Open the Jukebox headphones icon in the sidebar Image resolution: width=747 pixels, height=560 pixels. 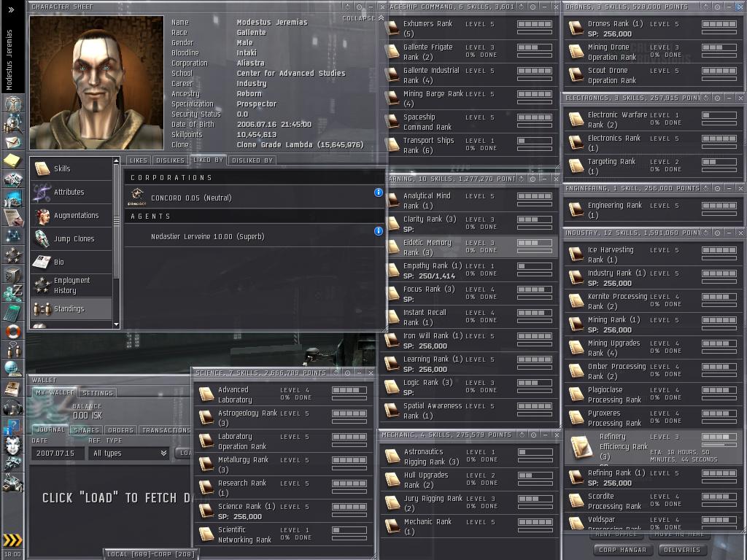(13, 408)
